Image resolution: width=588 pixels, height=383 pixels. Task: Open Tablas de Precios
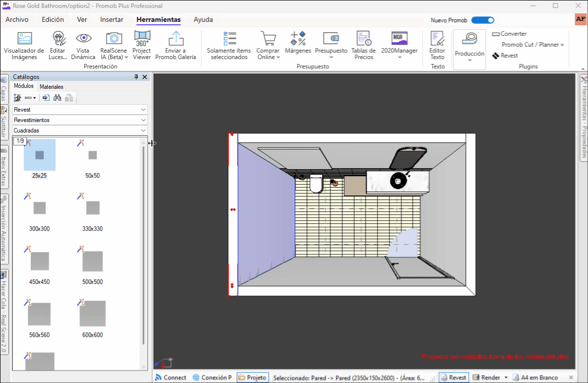pyautogui.click(x=363, y=45)
